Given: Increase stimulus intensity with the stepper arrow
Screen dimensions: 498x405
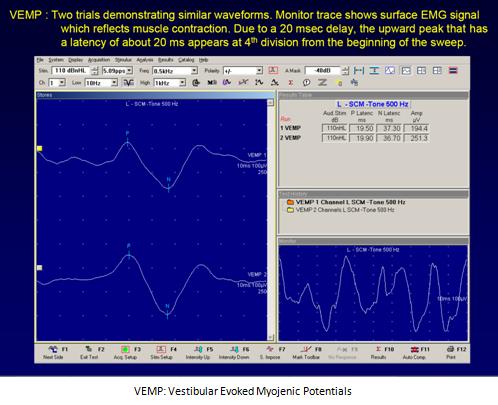Looking at the screenshot, I should click(x=95, y=68).
